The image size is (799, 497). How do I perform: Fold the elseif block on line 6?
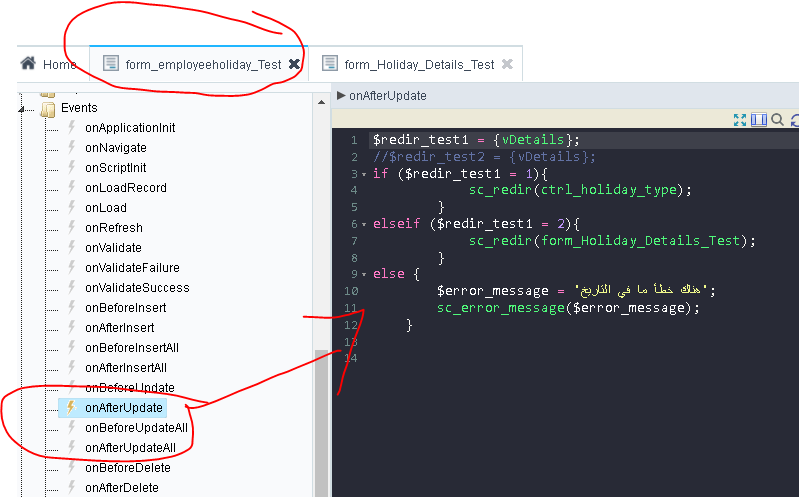click(x=364, y=224)
